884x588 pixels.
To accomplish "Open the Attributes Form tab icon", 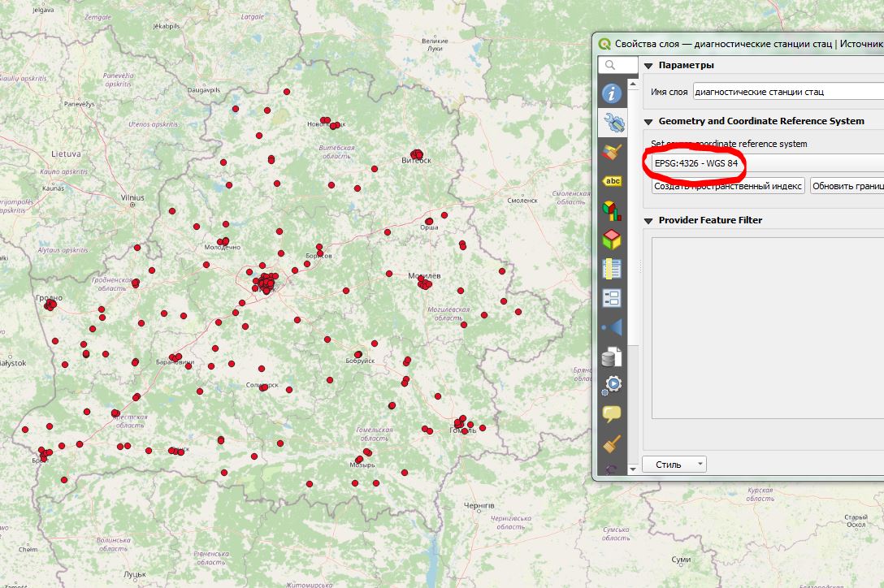I will [612, 298].
